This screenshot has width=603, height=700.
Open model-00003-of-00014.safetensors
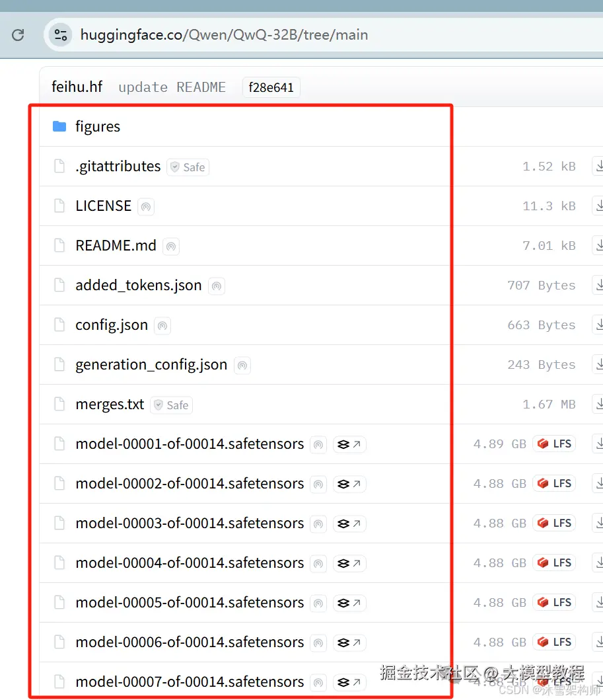[x=190, y=524]
